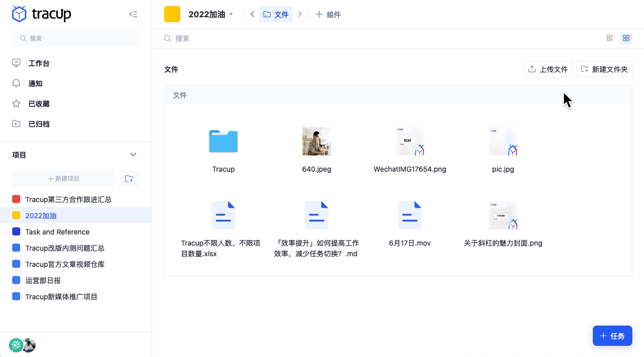Click the 新建文件夹 new folder button
Screen dimensions: 644x357
pyautogui.click(x=604, y=69)
